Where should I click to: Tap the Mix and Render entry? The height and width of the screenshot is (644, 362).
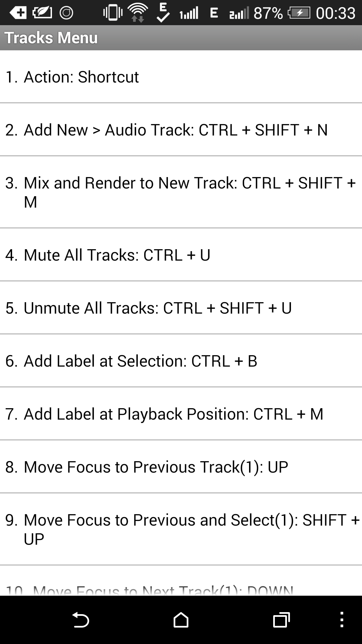181,192
